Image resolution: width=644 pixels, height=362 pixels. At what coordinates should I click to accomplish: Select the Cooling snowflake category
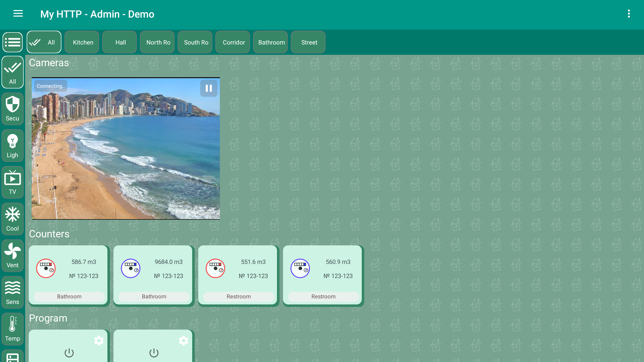(13, 219)
